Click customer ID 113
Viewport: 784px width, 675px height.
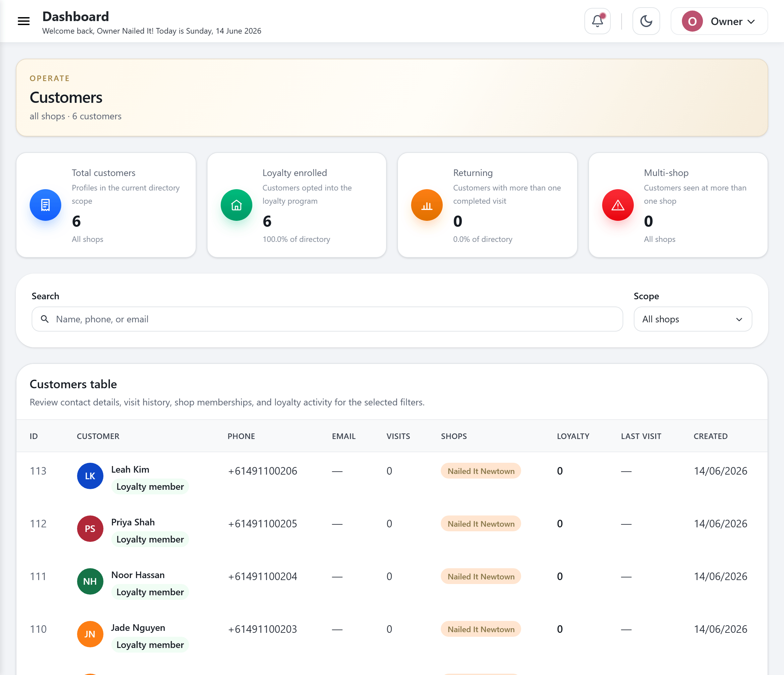38,471
